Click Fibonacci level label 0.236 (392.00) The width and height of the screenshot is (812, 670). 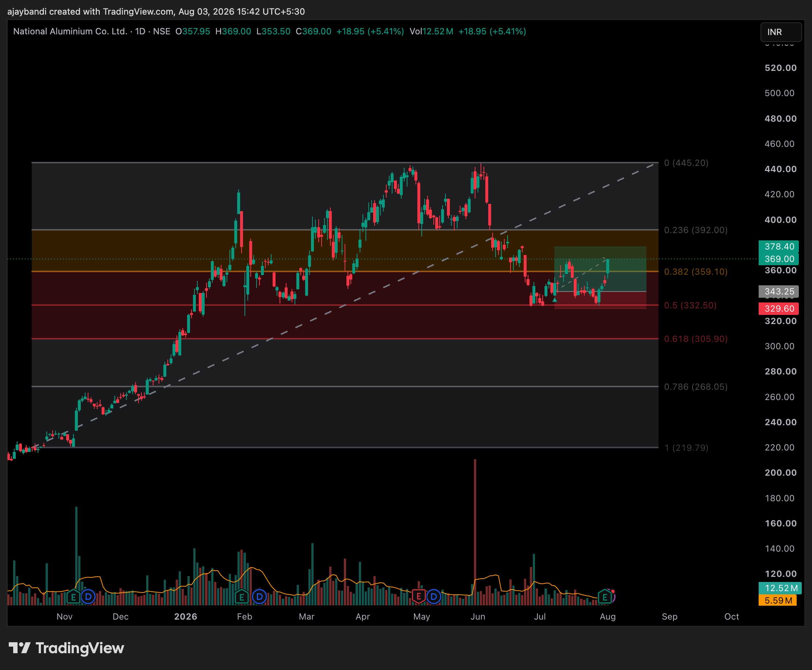(x=696, y=230)
